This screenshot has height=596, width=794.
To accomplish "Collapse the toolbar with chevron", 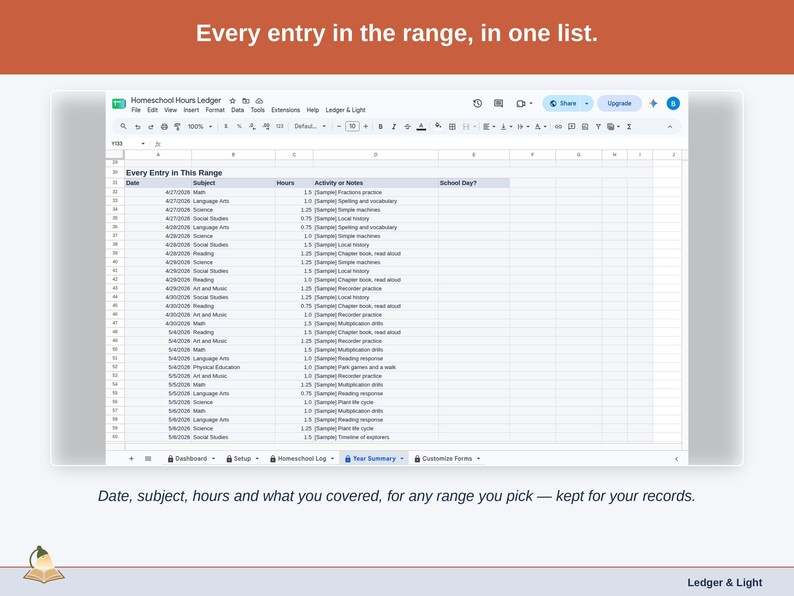I will tap(669, 127).
